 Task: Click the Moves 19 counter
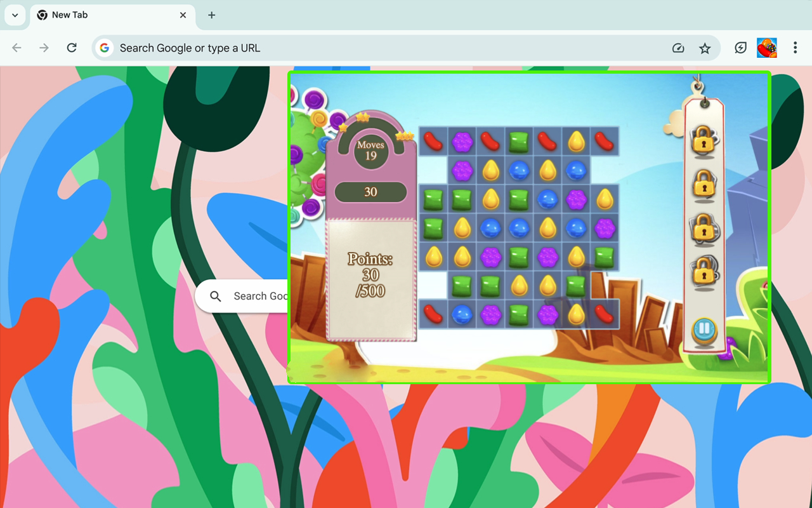point(370,150)
